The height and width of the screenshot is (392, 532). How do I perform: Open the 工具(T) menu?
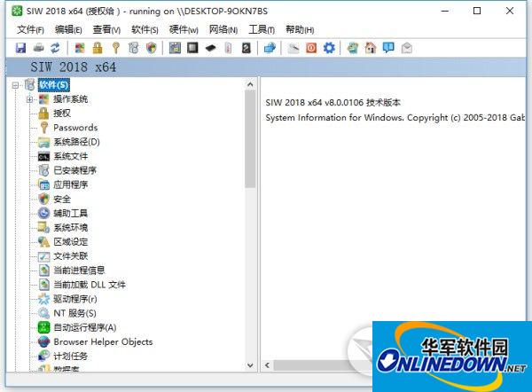pos(262,29)
